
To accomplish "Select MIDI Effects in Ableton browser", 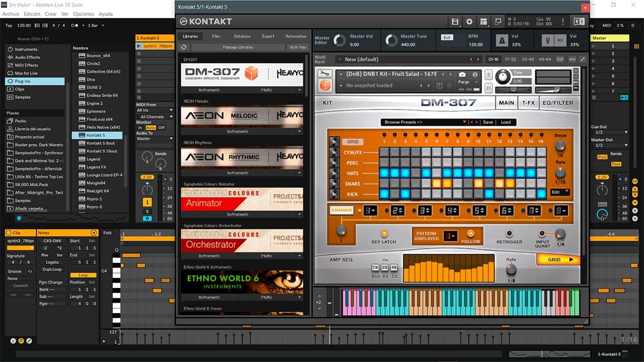I will click(26, 65).
